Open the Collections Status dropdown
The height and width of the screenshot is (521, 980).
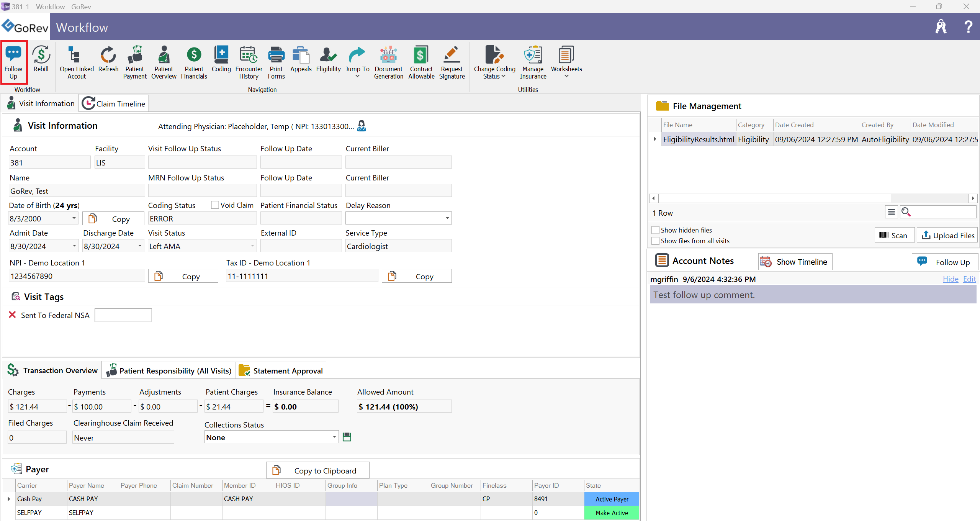pyautogui.click(x=334, y=437)
